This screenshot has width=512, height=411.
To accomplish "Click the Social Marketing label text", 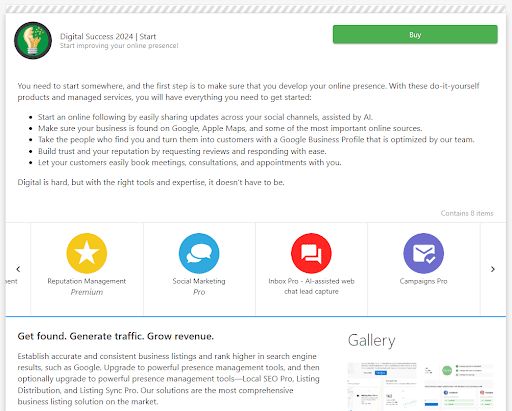I will pos(199,281).
